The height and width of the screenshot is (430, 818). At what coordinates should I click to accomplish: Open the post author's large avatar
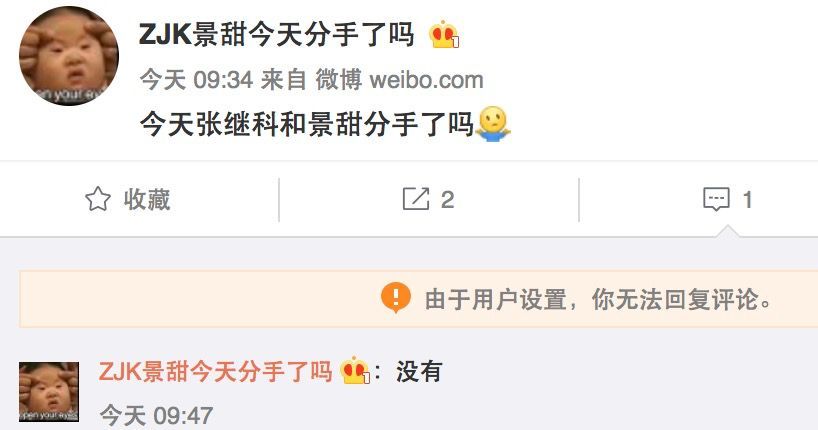coord(69,56)
